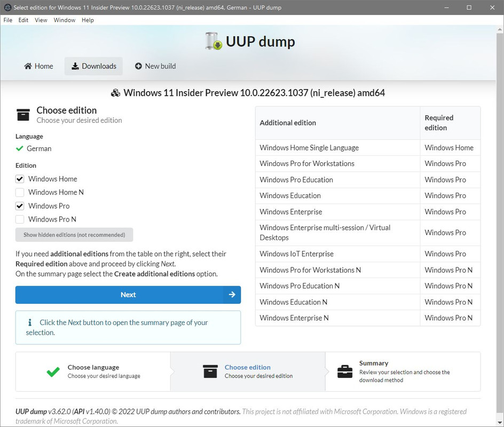The width and height of the screenshot is (504, 427).
Task: Click the scrollbar up arrow
Action: (500, 29)
